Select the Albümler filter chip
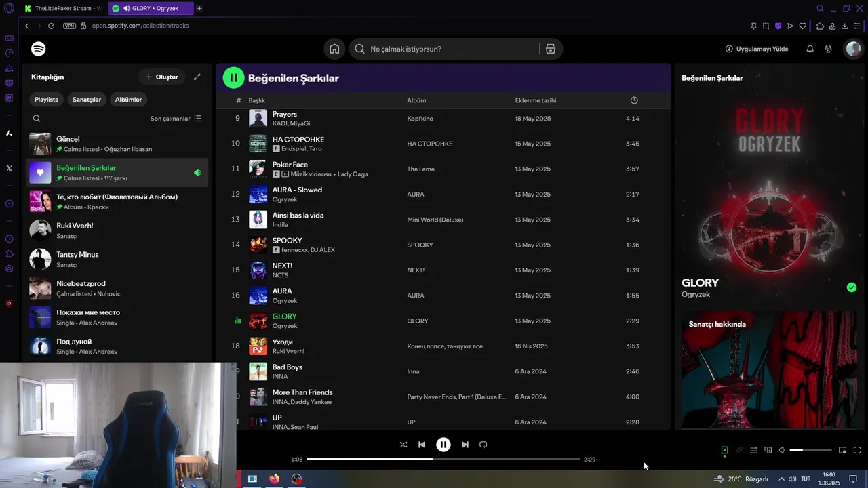 pos(128,100)
